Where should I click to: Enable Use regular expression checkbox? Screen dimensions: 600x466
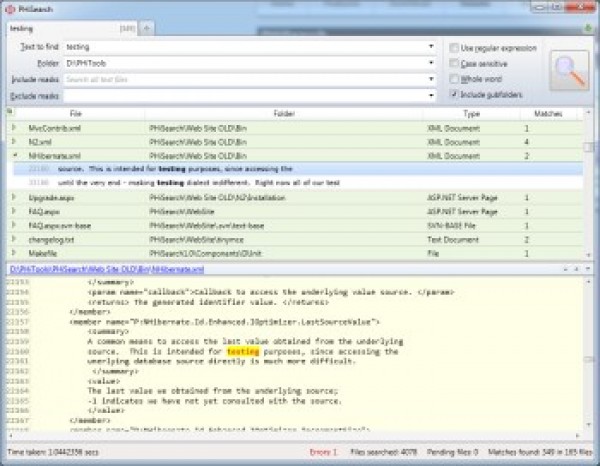pos(455,47)
